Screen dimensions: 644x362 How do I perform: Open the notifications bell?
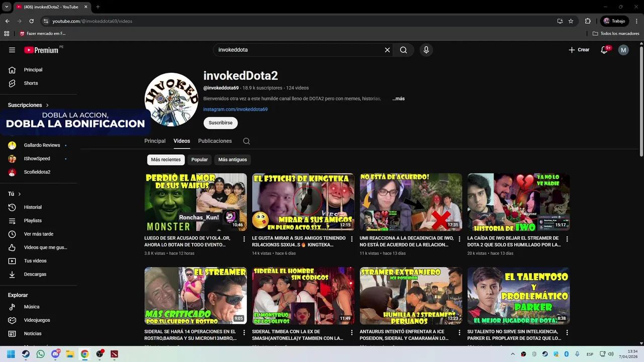[x=605, y=50]
